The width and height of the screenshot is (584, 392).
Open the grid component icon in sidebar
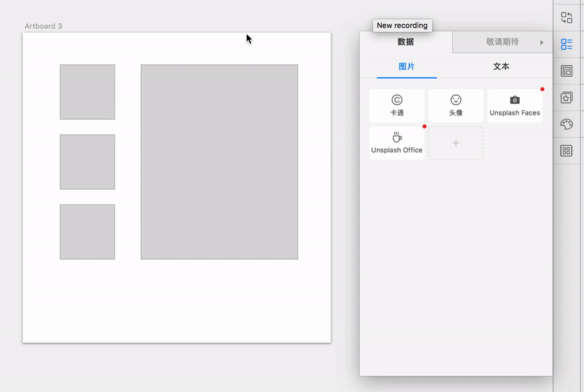(566, 151)
